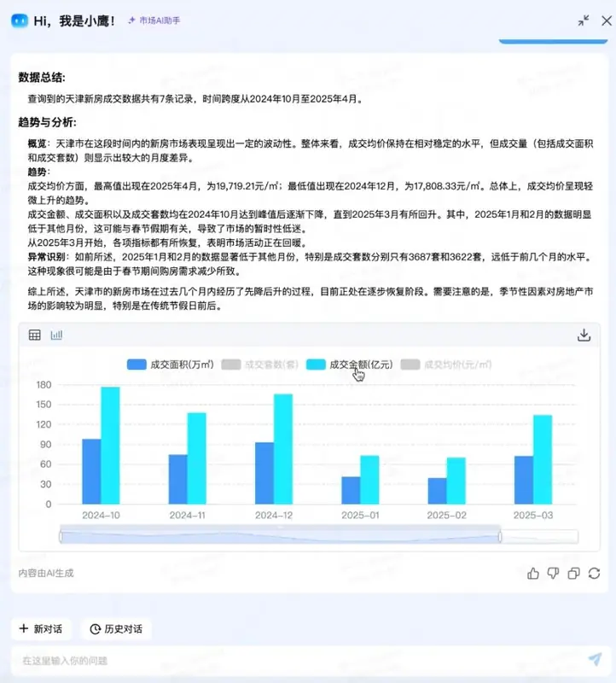Toggle 成交面积(万㎡) legend series
Screen dimensions: 616x683
coord(171,365)
